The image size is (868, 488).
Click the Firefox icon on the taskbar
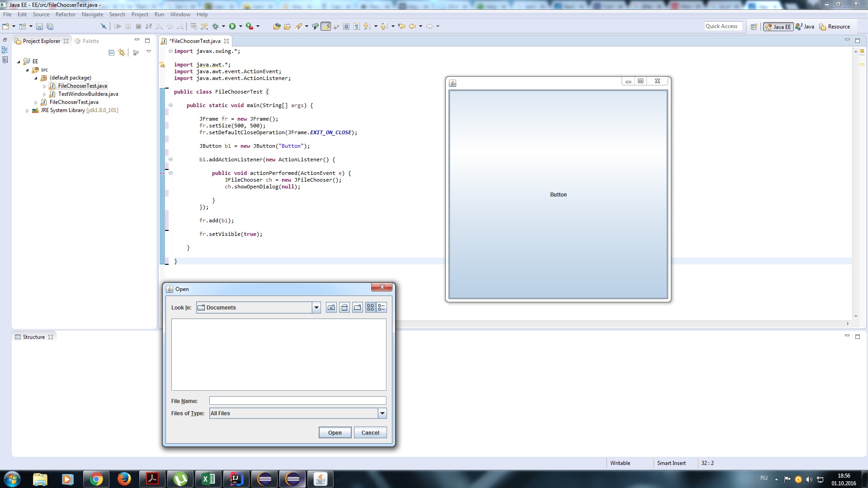[124, 479]
